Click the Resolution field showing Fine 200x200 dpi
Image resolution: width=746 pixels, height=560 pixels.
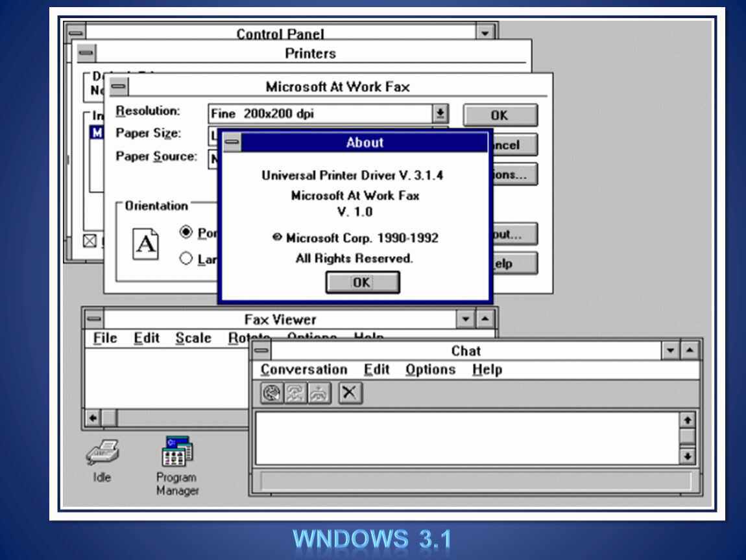[x=320, y=113]
